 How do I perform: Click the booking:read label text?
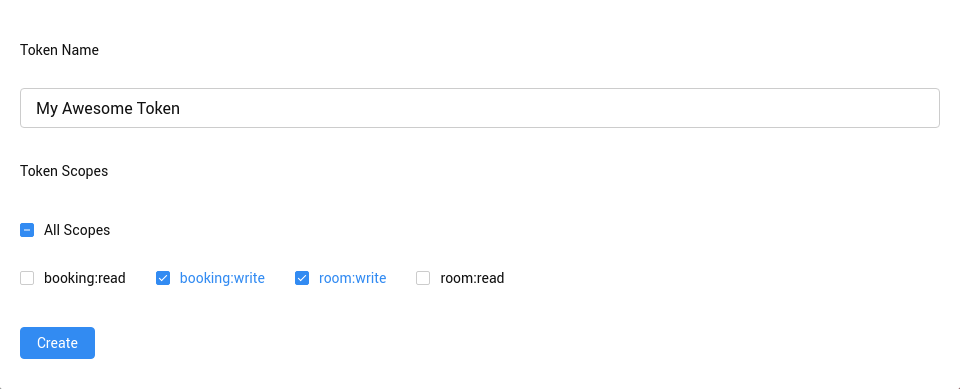click(x=84, y=278)
